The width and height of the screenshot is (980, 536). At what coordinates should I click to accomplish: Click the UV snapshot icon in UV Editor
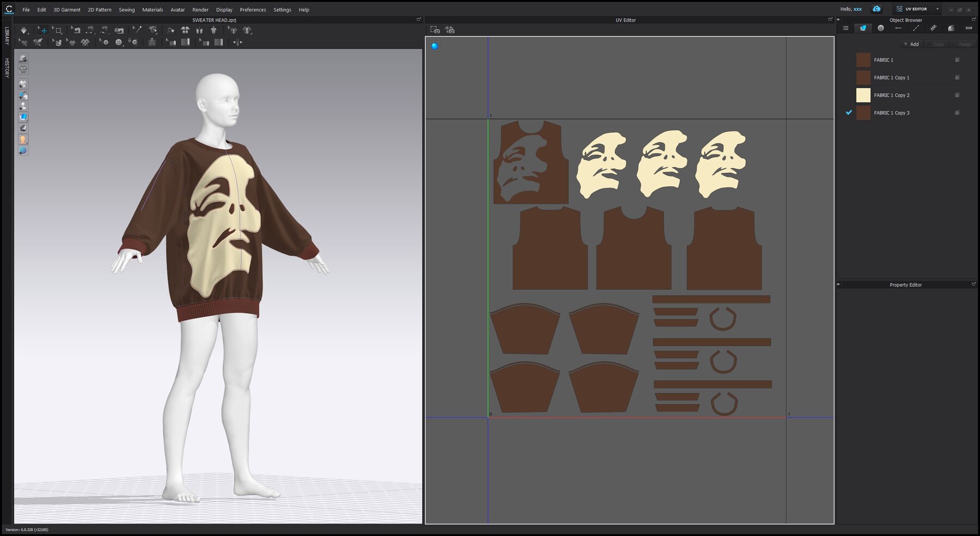[x=436, y=30]
